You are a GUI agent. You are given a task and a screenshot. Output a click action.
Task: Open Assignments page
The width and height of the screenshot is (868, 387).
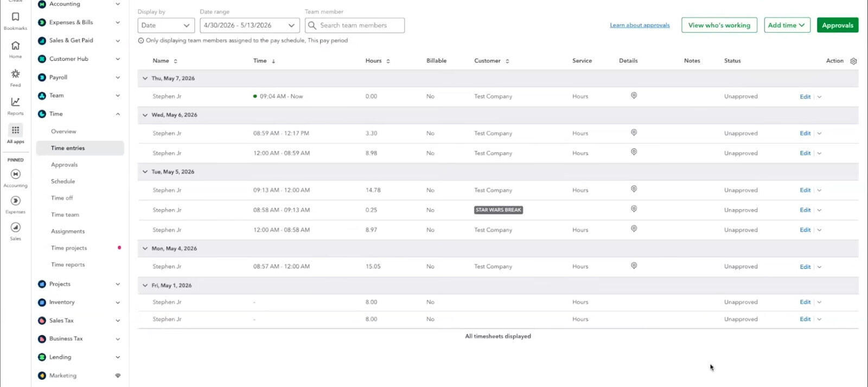point(68,231)
